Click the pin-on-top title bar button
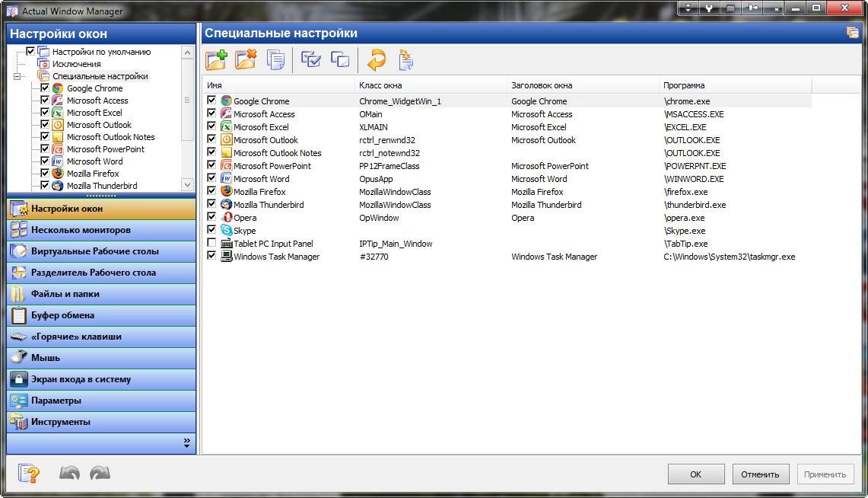The height and width of the screenshot is (498, 868). [x=752, y=8]
